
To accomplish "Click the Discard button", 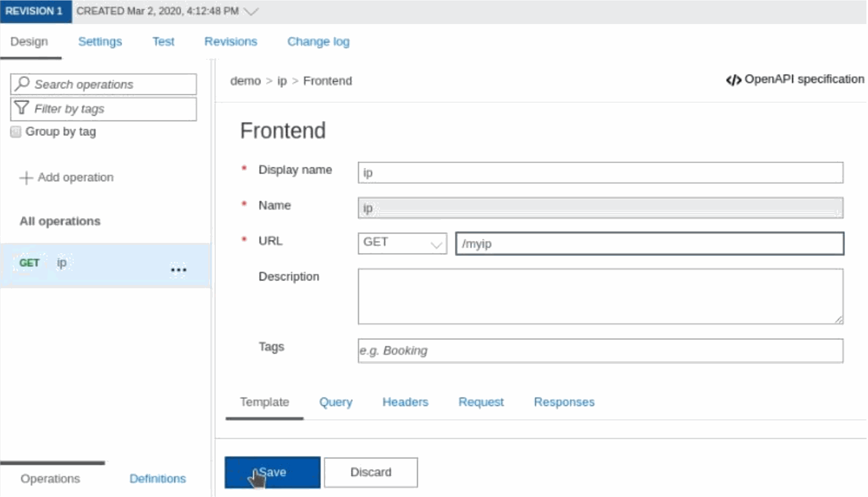I will point(371,472).
